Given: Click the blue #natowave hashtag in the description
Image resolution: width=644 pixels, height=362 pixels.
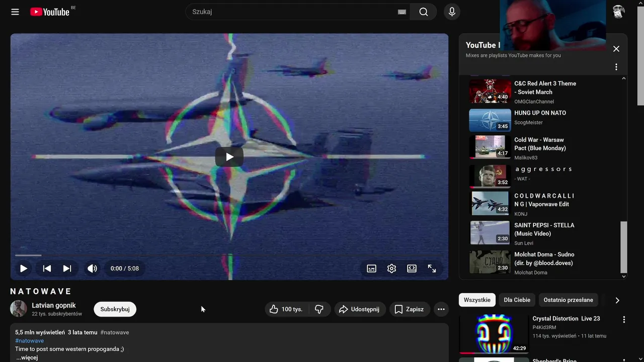Looking at the screenshot, I should click(29, 341).
